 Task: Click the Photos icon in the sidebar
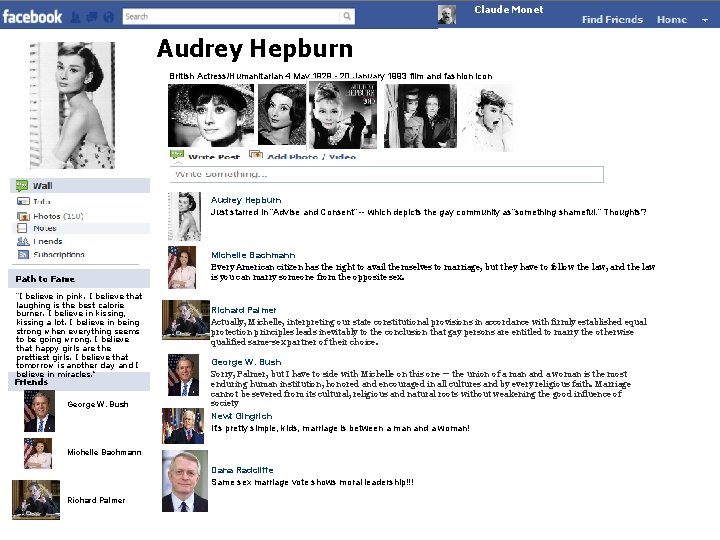[x=23, y=216]
